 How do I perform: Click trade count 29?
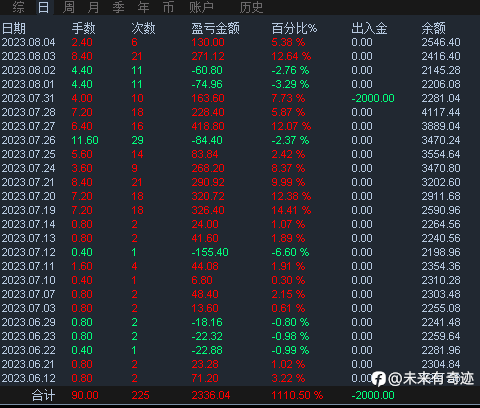(137, 140)
